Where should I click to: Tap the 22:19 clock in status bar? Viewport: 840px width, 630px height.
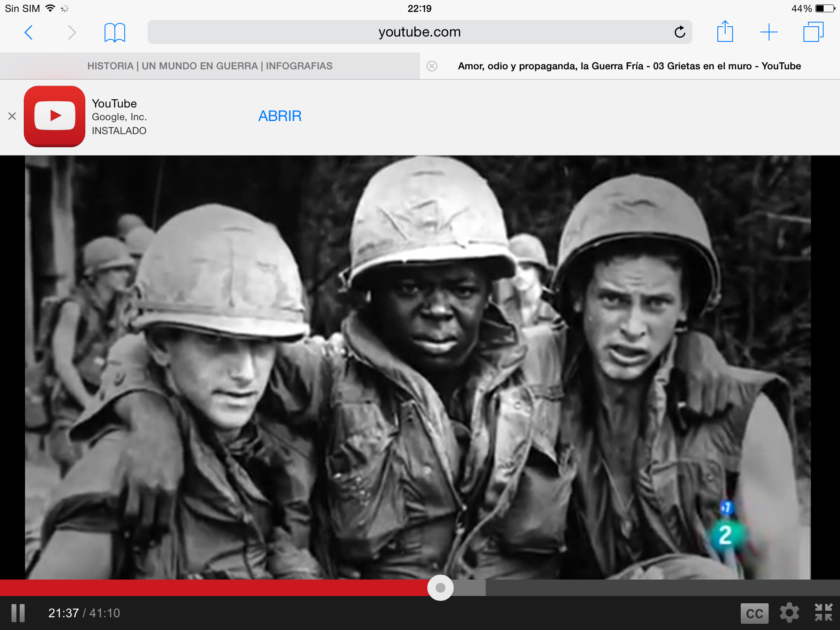point(420,8)
